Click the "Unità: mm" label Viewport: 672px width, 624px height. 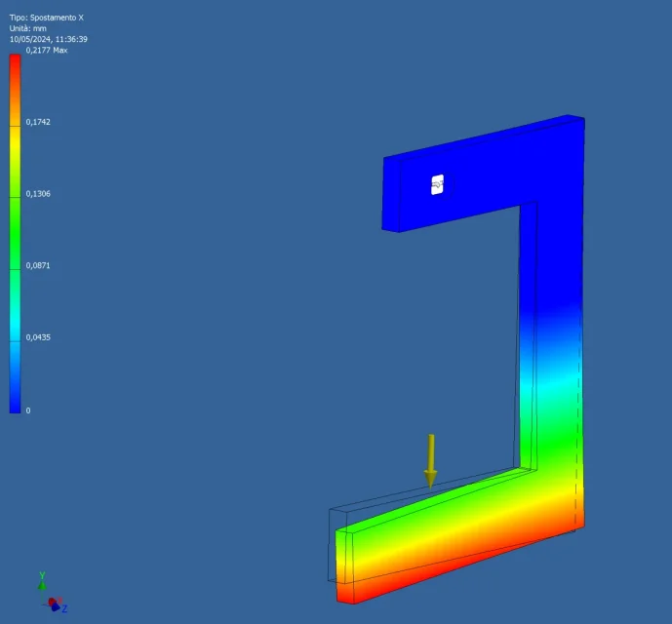click(29, 28)
